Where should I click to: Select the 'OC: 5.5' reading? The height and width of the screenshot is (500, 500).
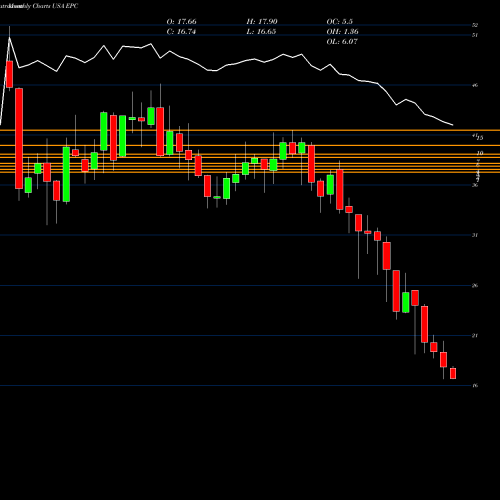click(x=340, y=22)
